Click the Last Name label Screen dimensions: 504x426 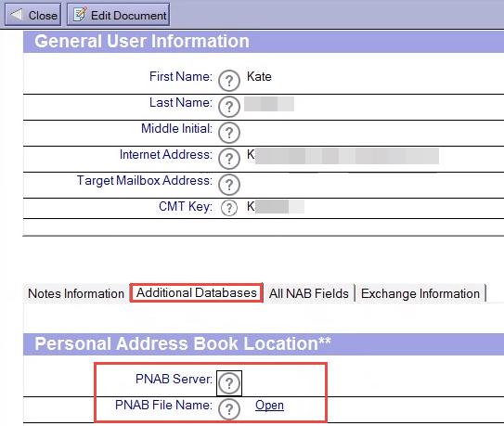(x=181, y=103)
